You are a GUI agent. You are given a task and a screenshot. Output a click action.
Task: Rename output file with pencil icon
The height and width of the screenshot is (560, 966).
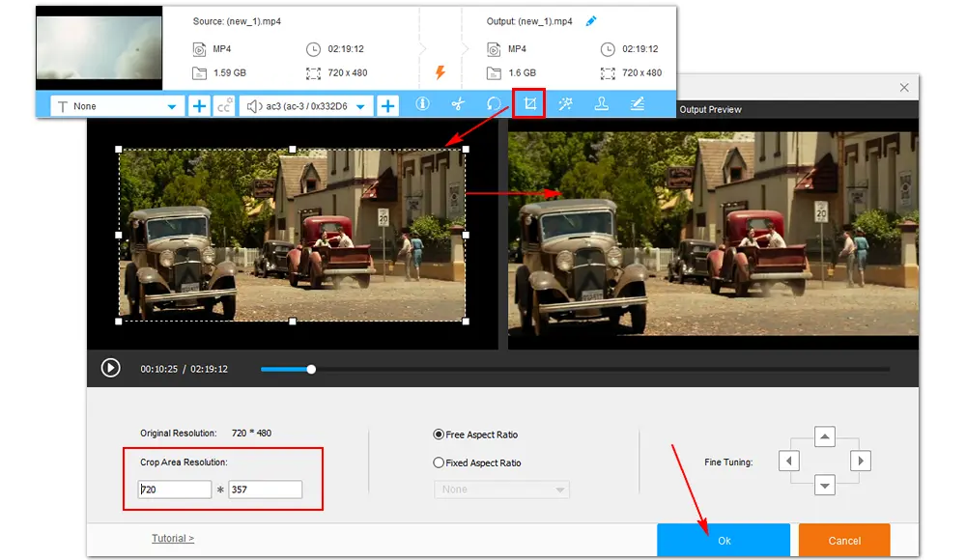coord(591,21)
